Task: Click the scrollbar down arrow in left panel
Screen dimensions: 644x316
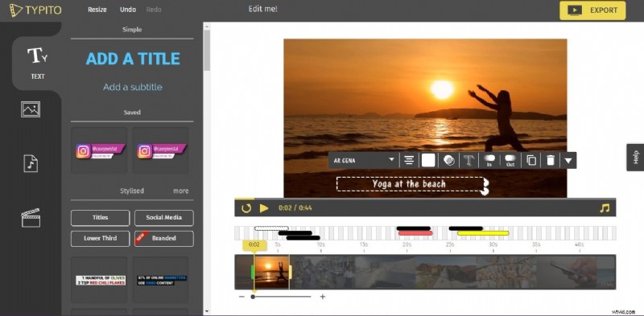Action: point(207,312)
